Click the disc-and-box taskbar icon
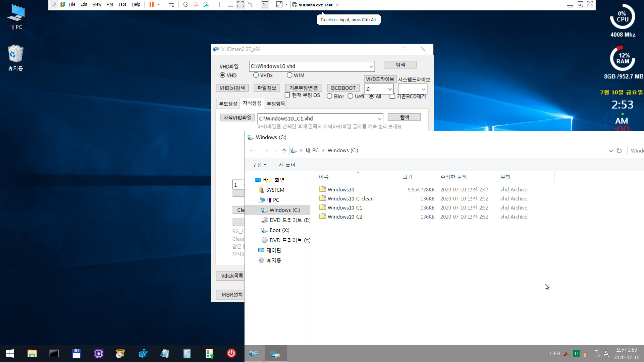Screen dimensions: 644x362 coord(120,354)
